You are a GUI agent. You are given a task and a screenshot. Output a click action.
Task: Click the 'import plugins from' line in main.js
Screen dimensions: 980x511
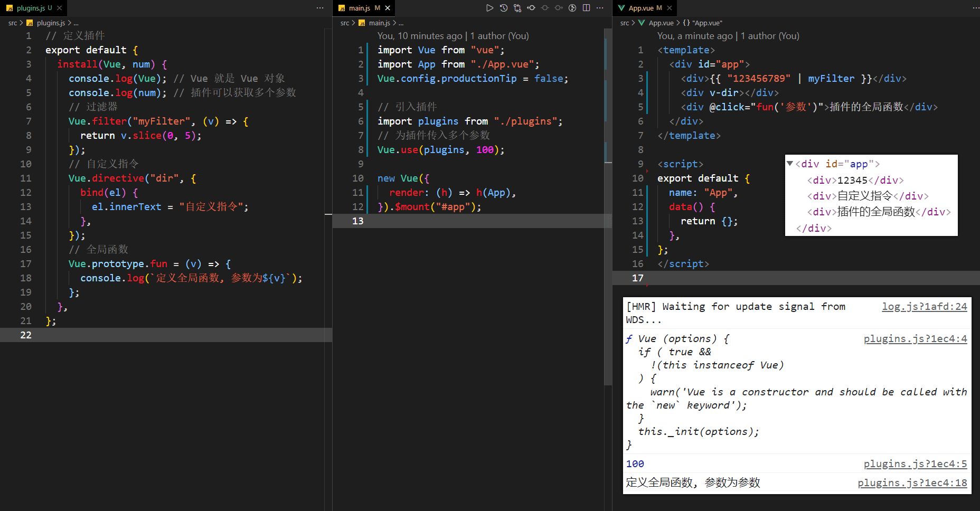[x=470, y=121]
